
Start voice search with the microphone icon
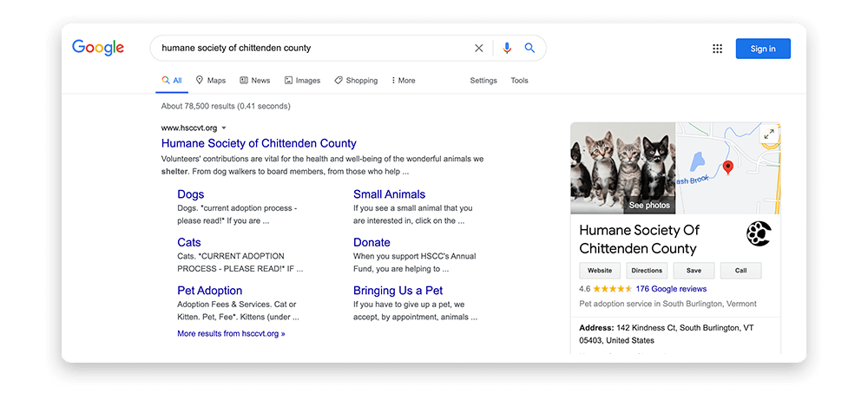(x=507, y=48)
